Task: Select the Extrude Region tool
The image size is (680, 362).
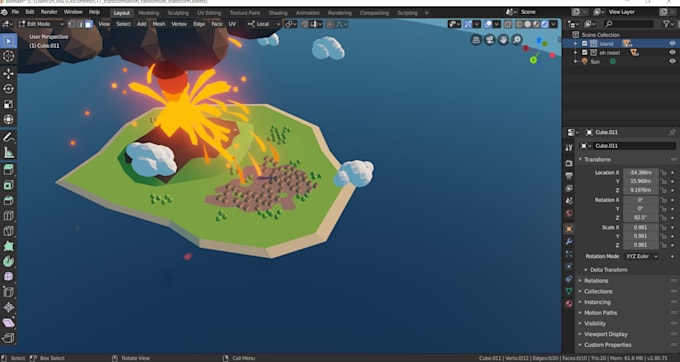Action: click(8, 170)
